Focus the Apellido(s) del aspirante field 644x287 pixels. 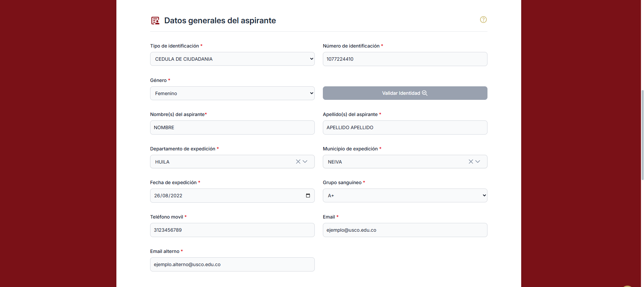[x=405, y=127]
